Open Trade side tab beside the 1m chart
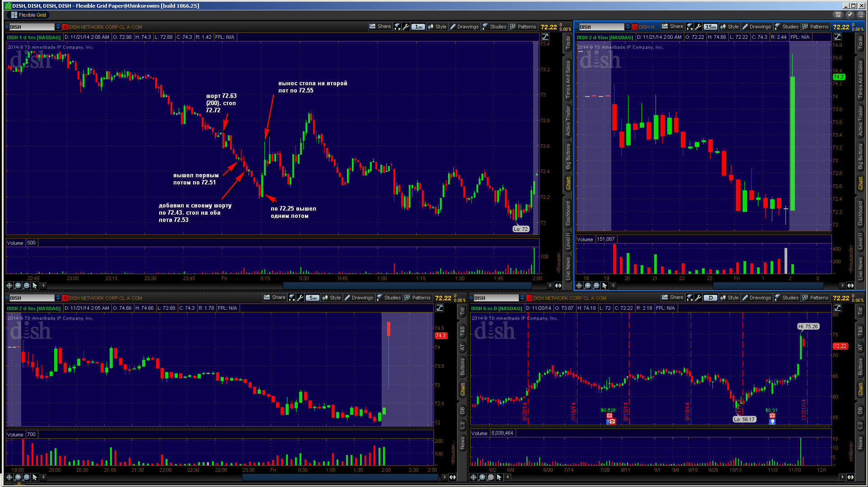 pyautogui.click(x=568, y=42)
